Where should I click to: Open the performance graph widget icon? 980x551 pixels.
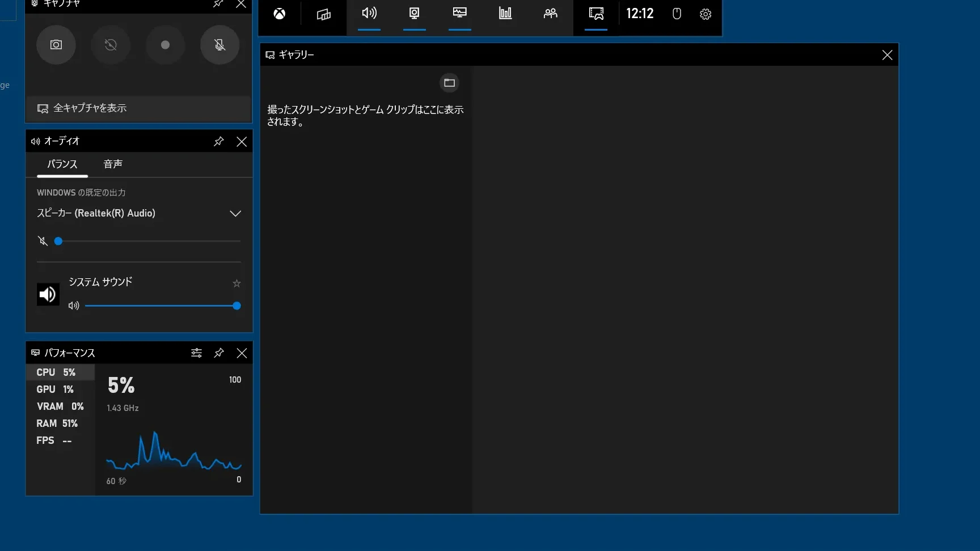459,13
